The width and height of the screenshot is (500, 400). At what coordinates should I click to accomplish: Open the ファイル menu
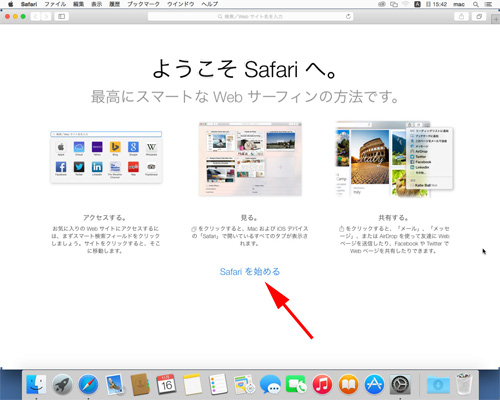(x=55, y=4)
